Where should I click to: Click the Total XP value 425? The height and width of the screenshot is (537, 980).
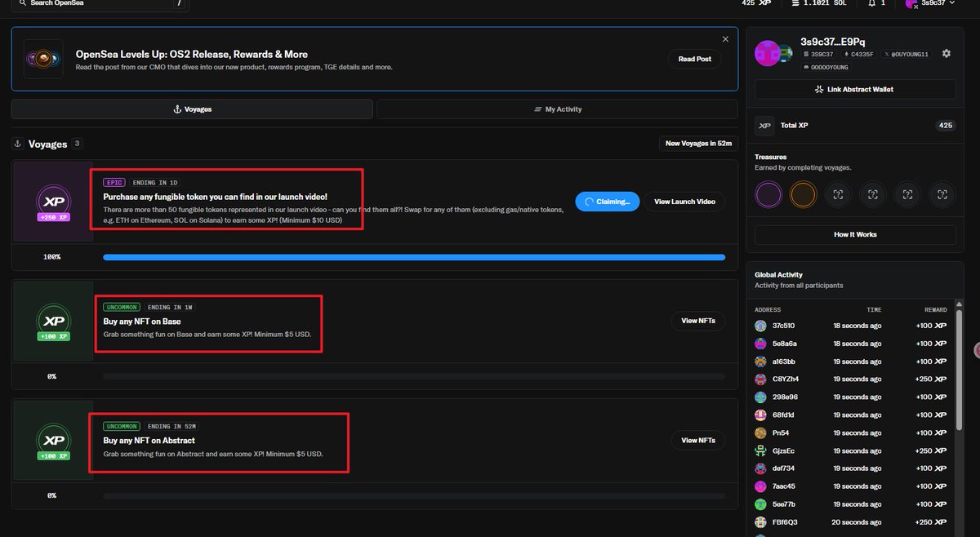[x=946, y=126]
